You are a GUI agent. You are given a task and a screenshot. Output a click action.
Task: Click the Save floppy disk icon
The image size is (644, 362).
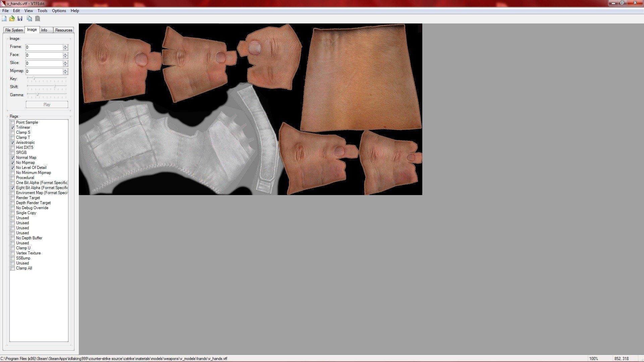tap(20, 19)
